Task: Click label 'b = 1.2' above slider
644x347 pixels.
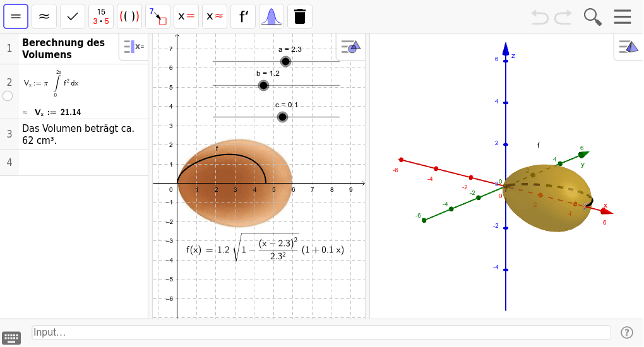Action: click(x=268, y=74)
